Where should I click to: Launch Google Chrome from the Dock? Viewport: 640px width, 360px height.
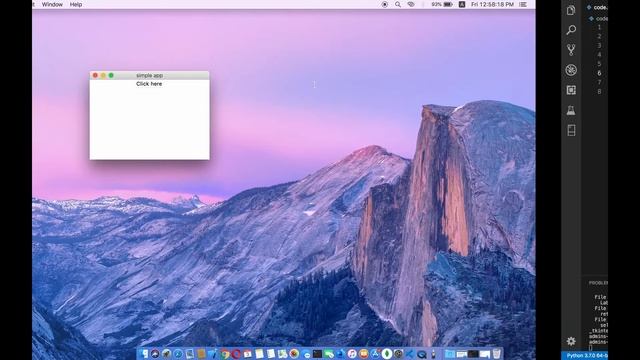click(224, 354)
